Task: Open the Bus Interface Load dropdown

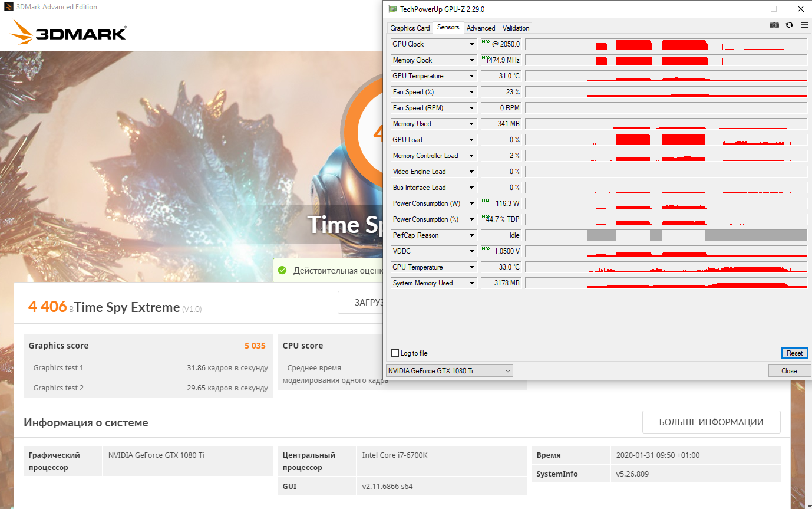Action: pyautogui.click(x=471, y=188)
